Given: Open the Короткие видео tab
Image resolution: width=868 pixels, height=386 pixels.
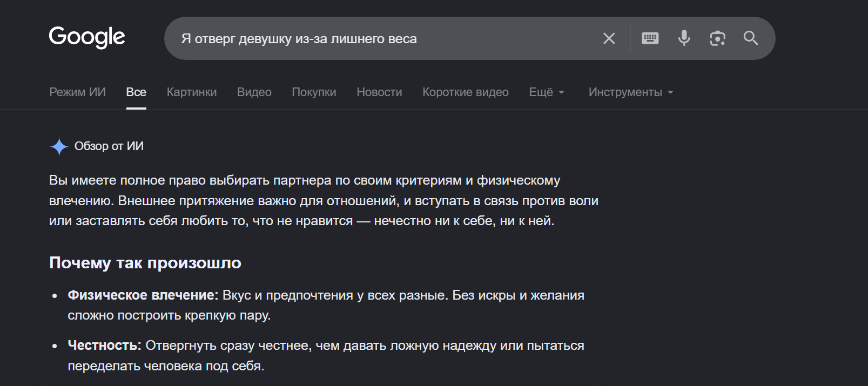Looking at the screenshot, I should [466, 92].
